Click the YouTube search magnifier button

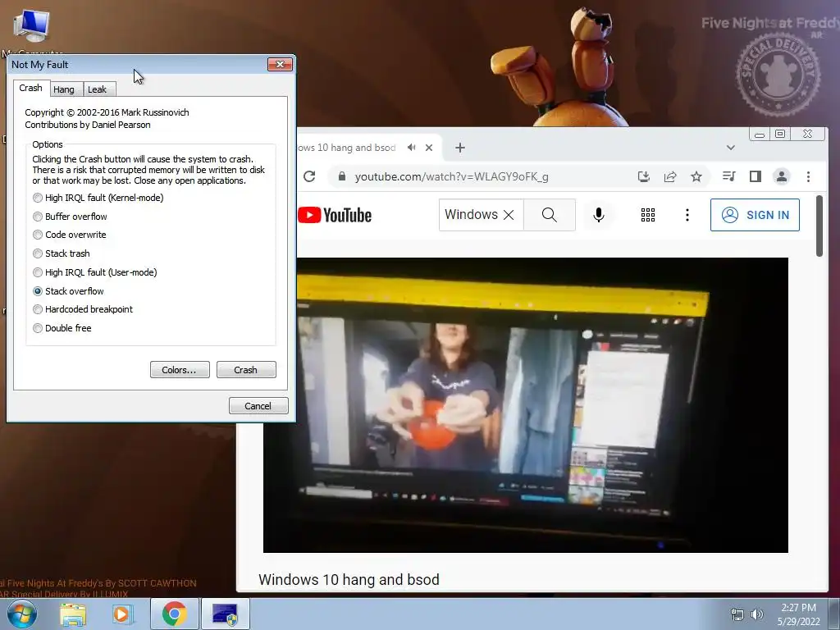coord(549,215)
